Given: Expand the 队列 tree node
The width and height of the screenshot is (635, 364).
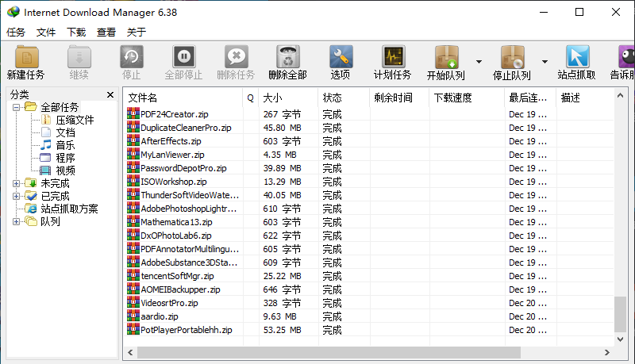Looking at the screenshot, I should (17, 221).
